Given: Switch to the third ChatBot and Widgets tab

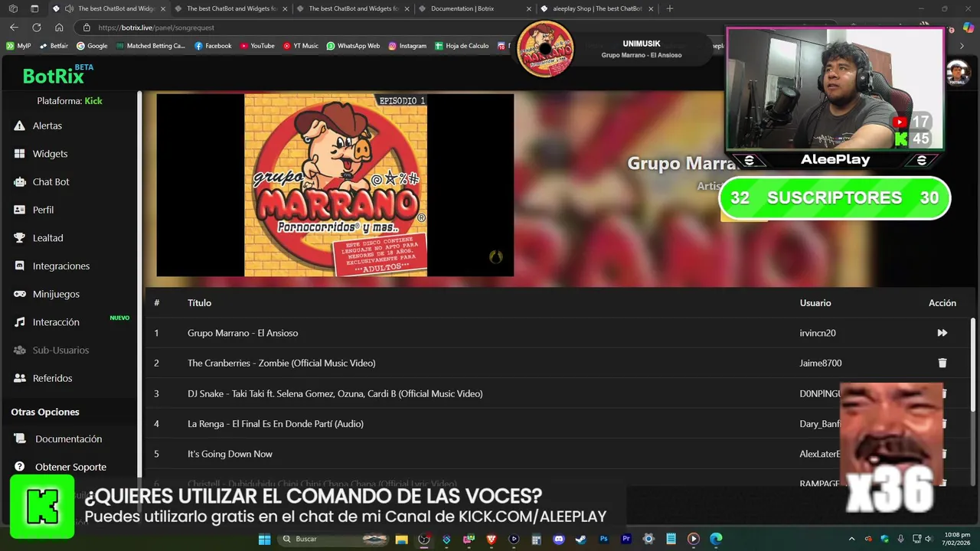Looking at the screenshot, I should (x=353, y=8).
